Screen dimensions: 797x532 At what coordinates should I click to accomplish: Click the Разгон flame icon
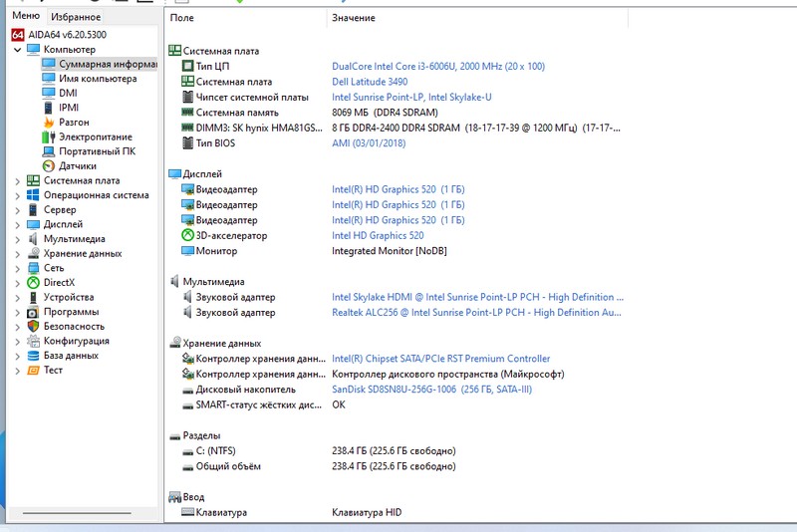click(x=49, y=123)
